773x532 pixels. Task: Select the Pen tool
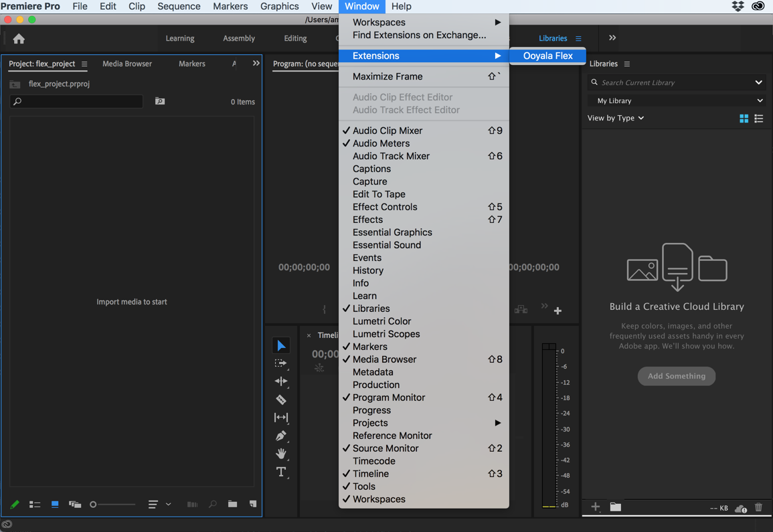pos(281,436)
